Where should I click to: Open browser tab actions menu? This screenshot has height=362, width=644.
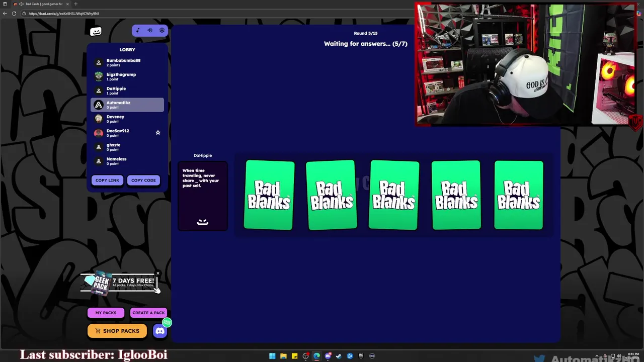(x=5, y=4)
